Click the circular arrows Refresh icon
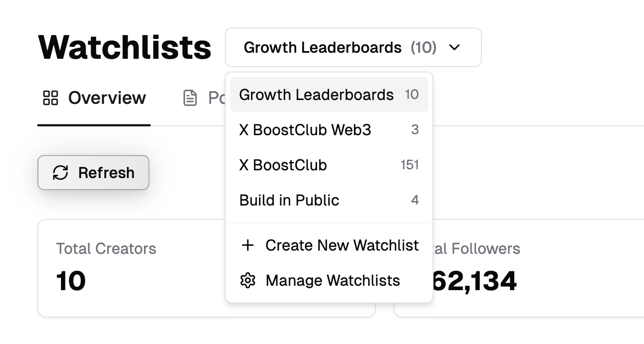The height and width of the screenshot is (344, 644). [x=60, y=173]
